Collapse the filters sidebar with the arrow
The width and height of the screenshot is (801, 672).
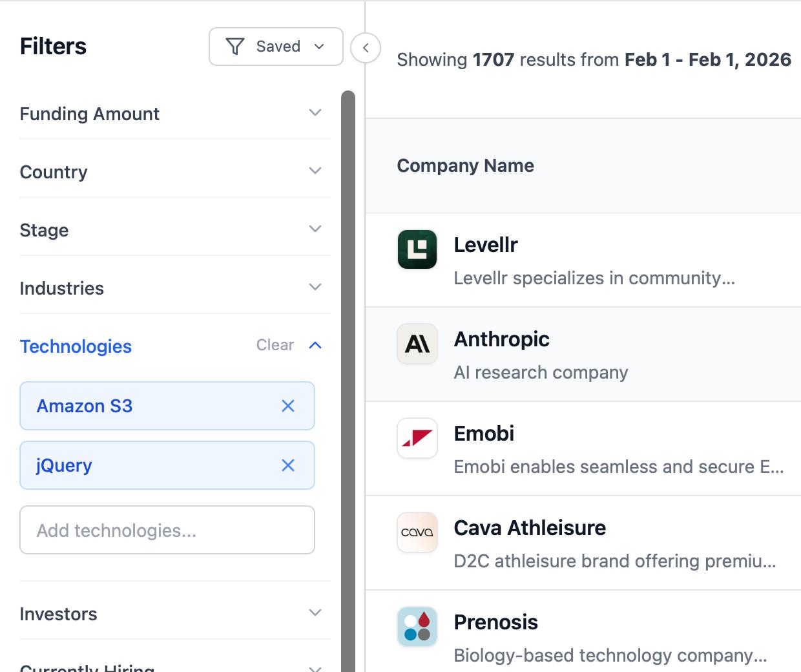[x=365, y=48]
